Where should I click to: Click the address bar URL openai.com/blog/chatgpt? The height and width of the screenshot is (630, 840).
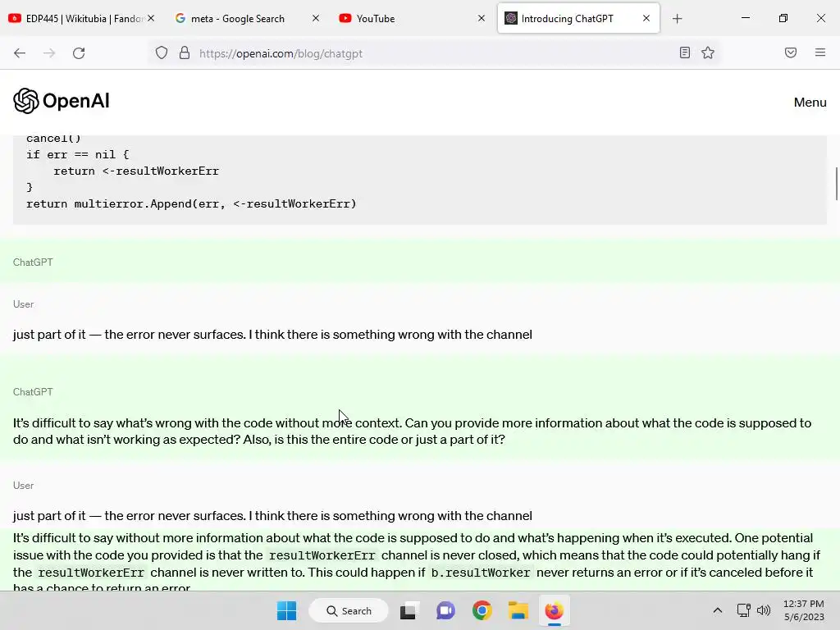coord(281,53)
